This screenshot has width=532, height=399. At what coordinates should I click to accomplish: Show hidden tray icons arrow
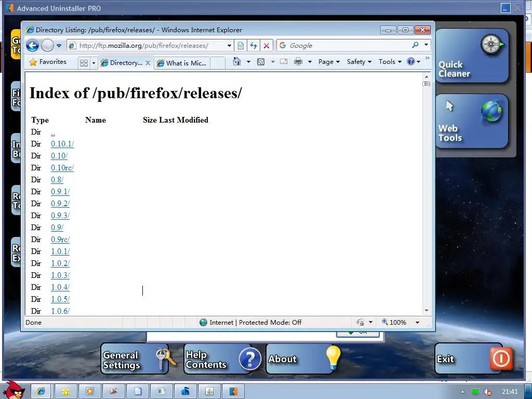462,392
